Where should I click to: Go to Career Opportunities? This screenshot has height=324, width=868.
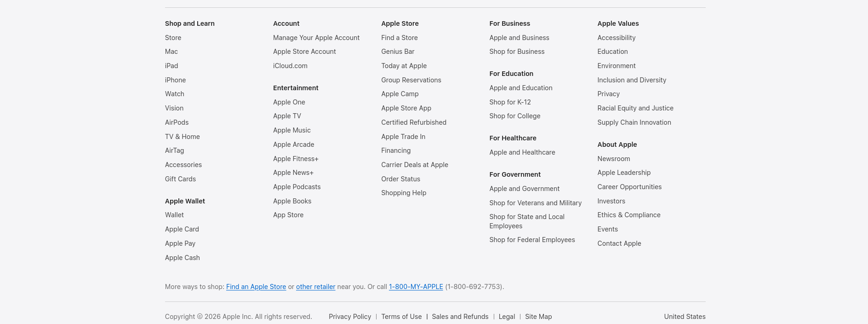629,187
